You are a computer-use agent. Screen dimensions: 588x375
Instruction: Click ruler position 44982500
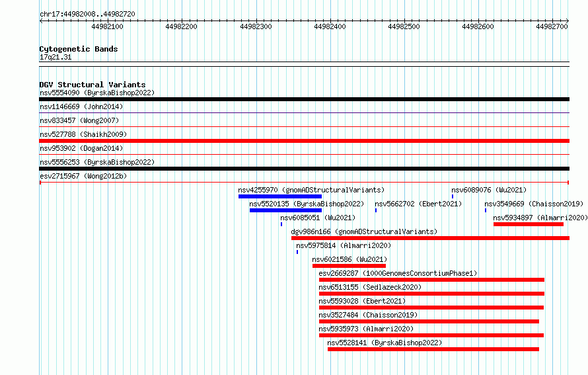pyautogui.click(x=404, y=26)
